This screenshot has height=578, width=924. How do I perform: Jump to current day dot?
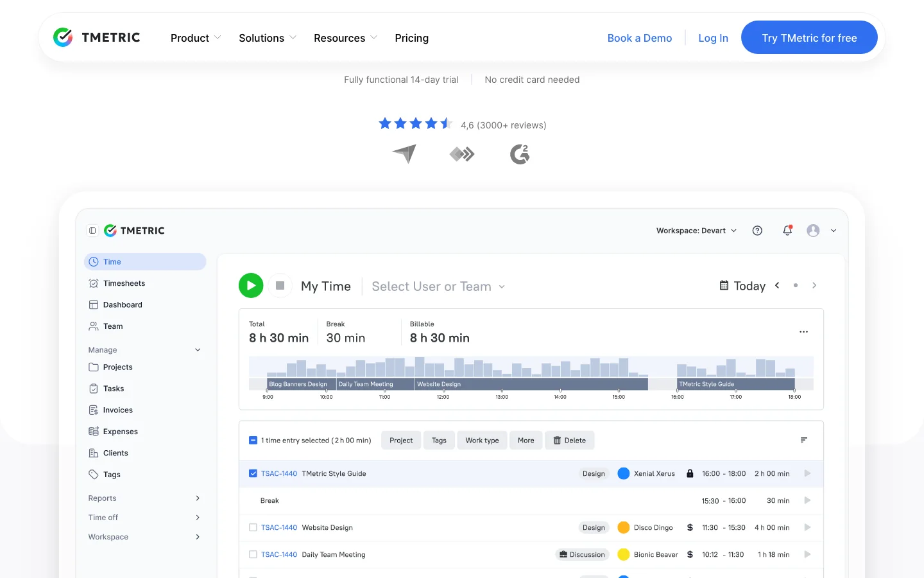coord(796,286)
